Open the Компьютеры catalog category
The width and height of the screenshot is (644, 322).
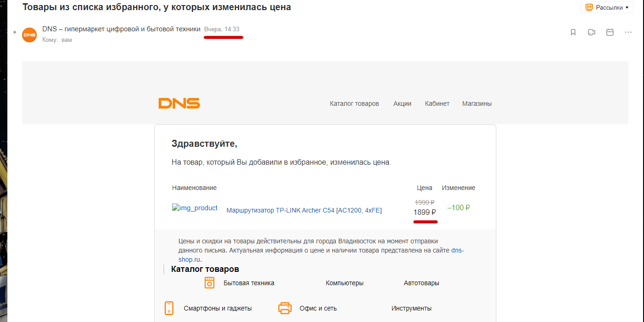tap(345, 283)
